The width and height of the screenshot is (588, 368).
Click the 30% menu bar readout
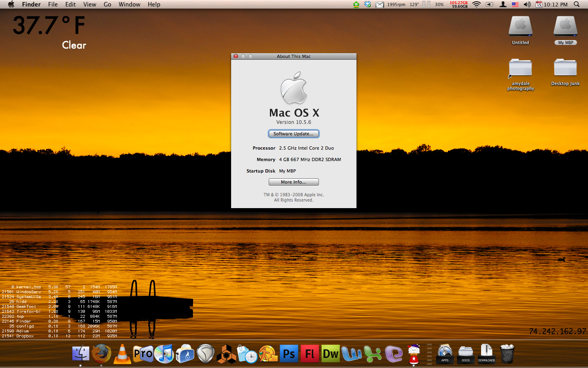click(439, 4)
